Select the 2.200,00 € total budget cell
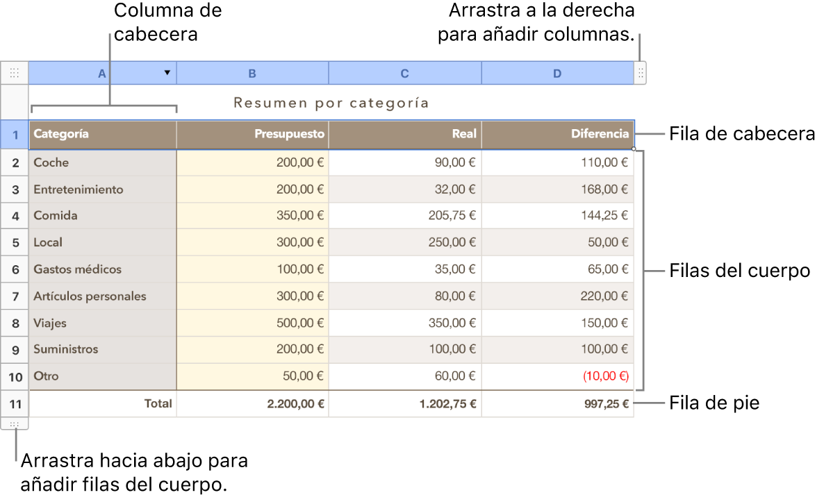 click(252, 403)
